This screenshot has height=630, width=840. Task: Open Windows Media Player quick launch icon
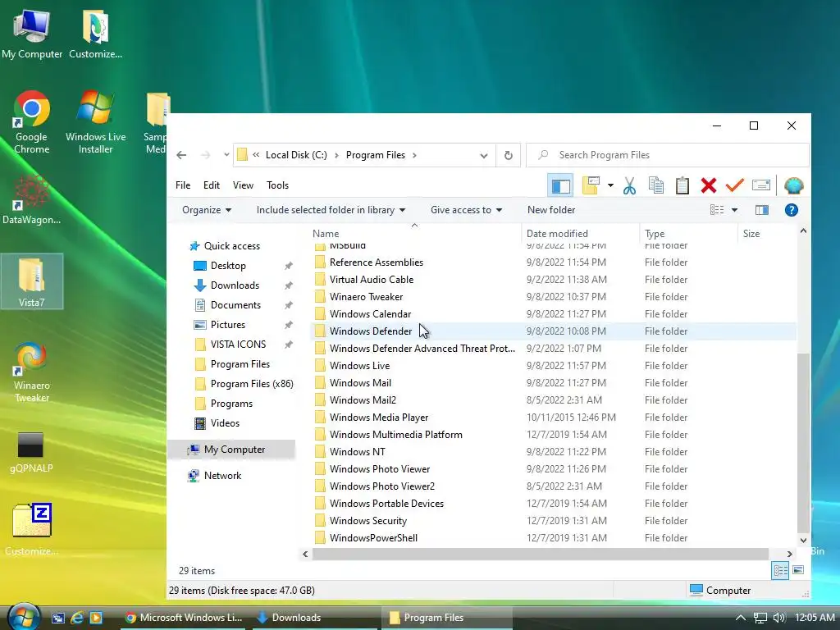96,618
